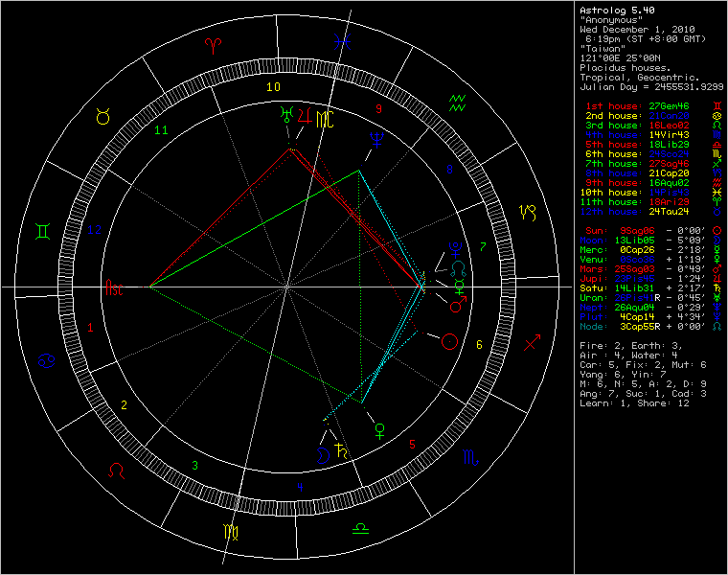Screen dimensions: 728x575
Task: Click the "Node: 3Cap55R" position row
Action: point(651,327)
